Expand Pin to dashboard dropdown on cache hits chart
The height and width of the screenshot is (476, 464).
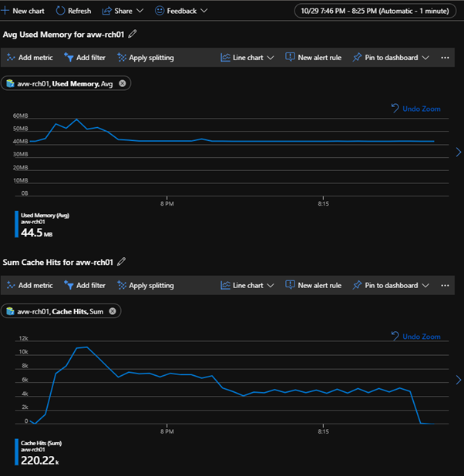[x=391, y=286]
